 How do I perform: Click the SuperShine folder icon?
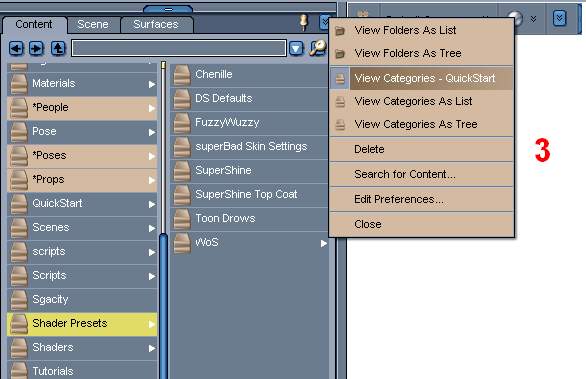[x=182, y=171]
